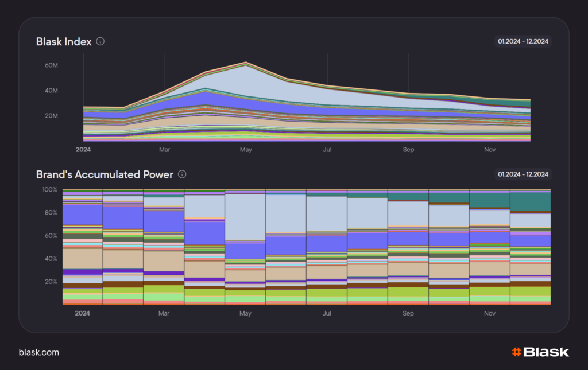Click the Blask hashtag logo icon
Screen dimensions: 588x370
pyautogui.click(x=516, y=352)
